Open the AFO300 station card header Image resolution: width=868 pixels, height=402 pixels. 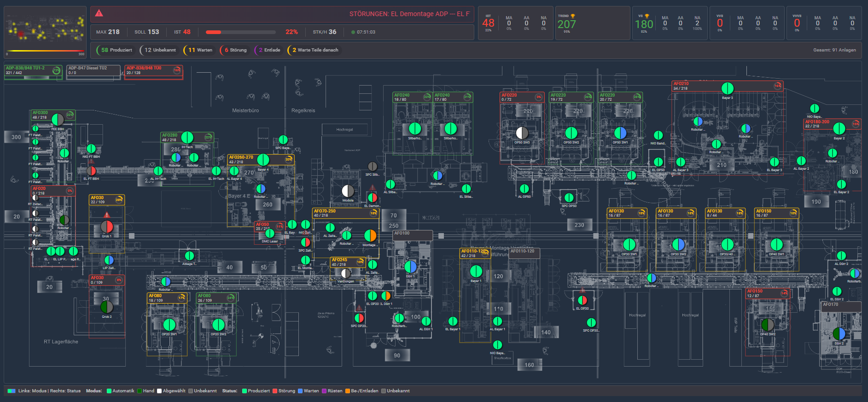pos(53,115)
